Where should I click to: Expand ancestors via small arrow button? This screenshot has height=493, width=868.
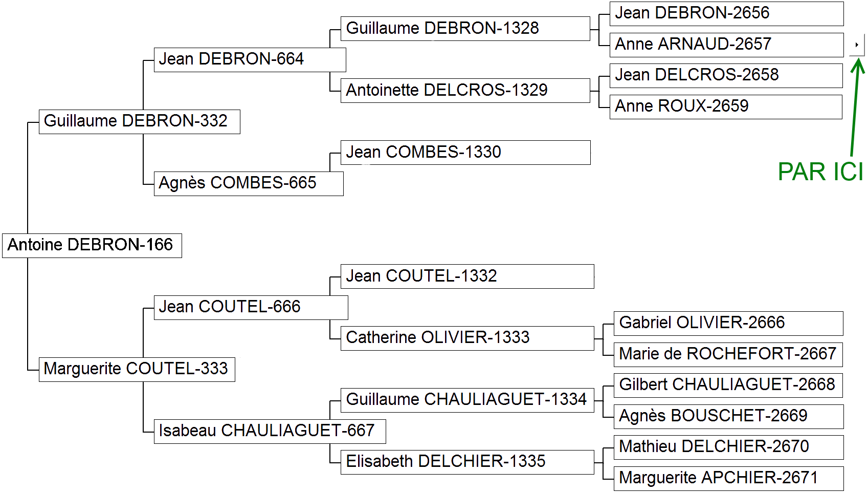[x=857, y=45]
